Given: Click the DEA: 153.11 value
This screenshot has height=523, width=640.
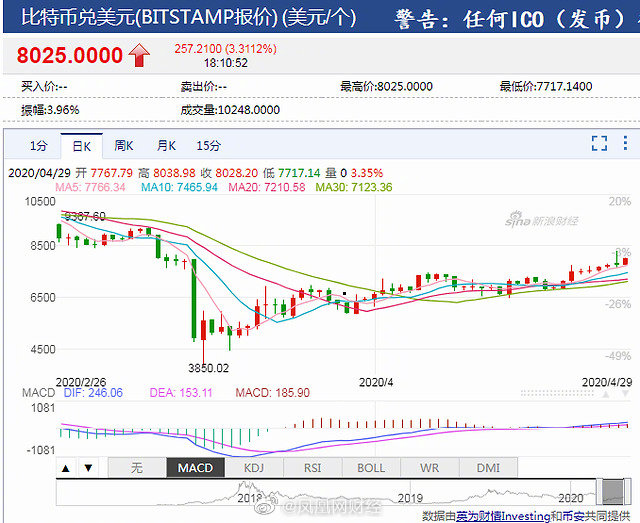Looking at the screenshot, I should [x=181, y=393].
